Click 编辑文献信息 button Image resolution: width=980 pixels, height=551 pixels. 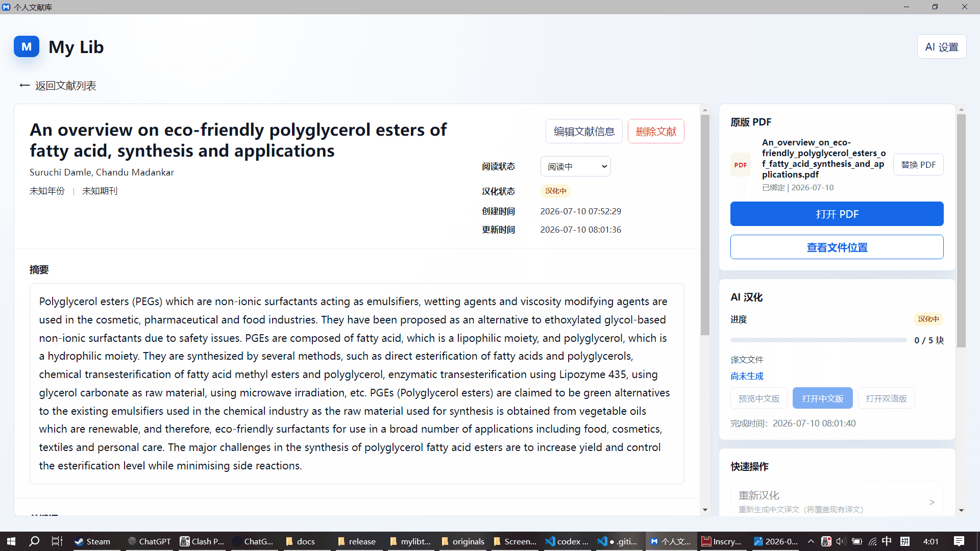point(584,132)
